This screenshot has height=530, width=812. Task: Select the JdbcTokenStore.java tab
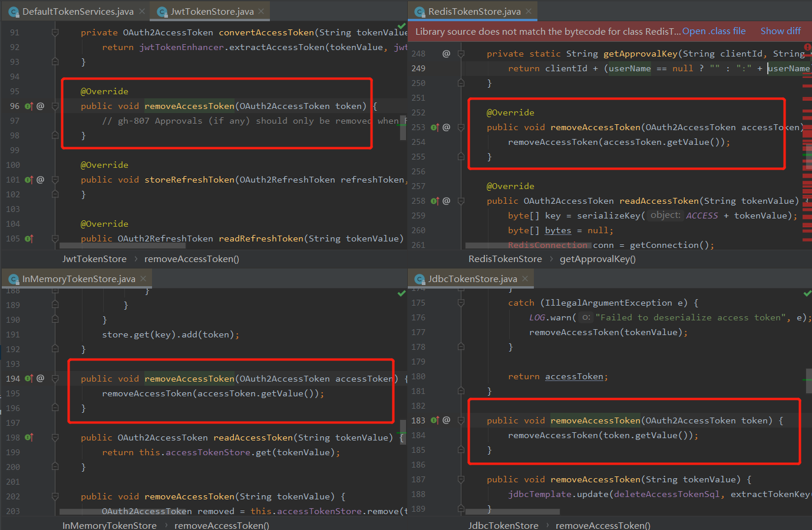pyautogui.click(x=472, y=279)
